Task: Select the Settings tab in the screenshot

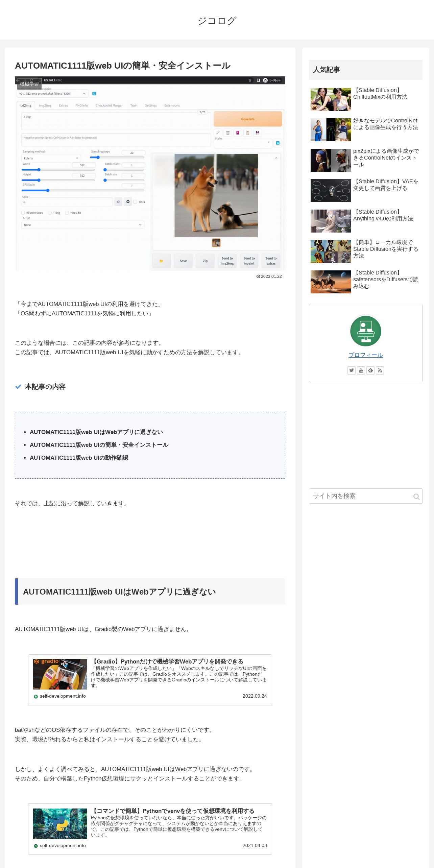Action: 151,105
